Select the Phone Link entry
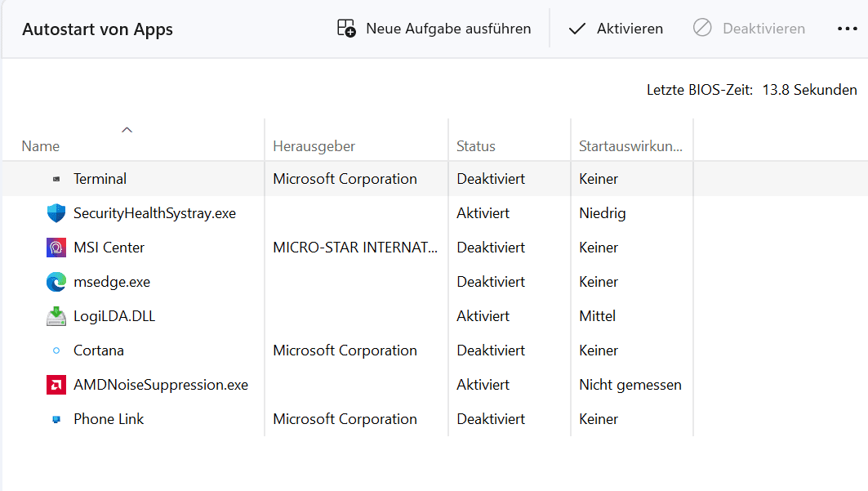This screenshot has width=868, height=491. point(109,419)
